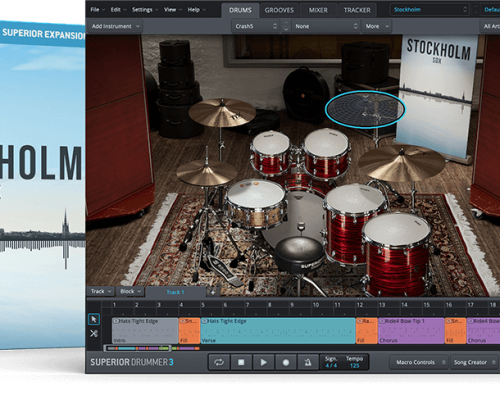Step to next instrument with down arrow
Screen dimensions: 500x400
(286, 30)
